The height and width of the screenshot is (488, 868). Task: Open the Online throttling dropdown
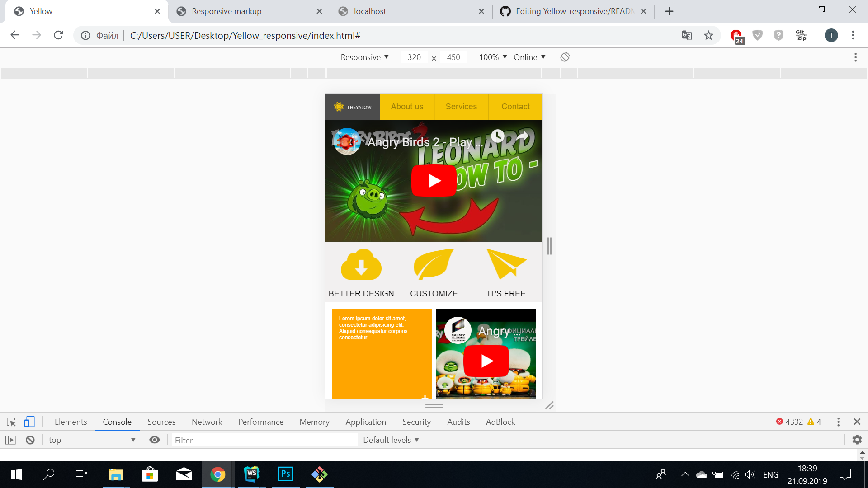[x=530, y=57]
